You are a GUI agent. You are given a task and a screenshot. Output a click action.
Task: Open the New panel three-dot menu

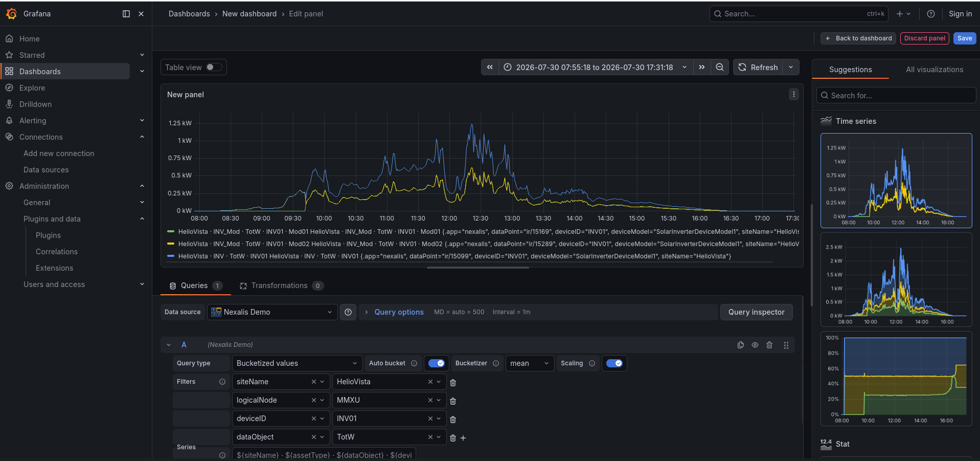pos(793,94)
